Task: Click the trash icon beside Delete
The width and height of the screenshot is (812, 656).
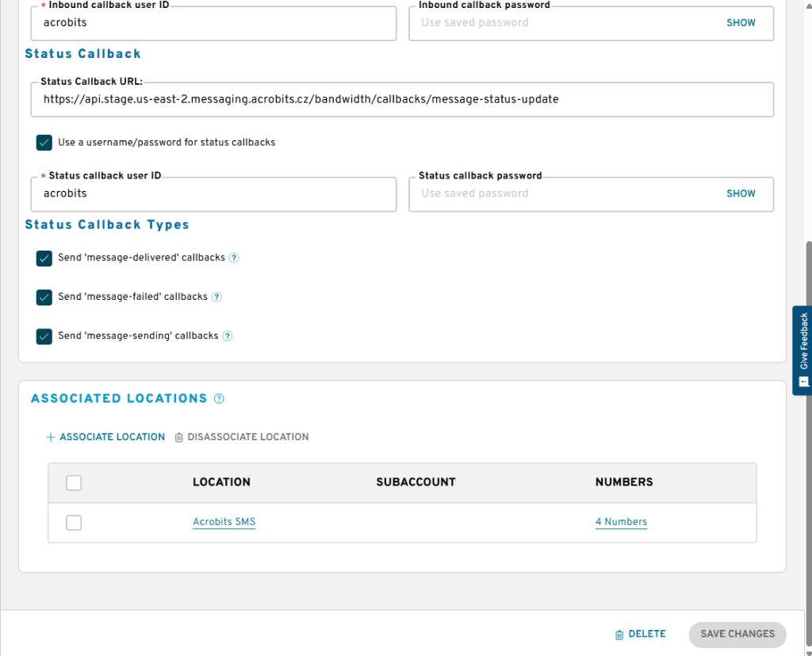Action: pyautogui.click(x=619, y=635)
